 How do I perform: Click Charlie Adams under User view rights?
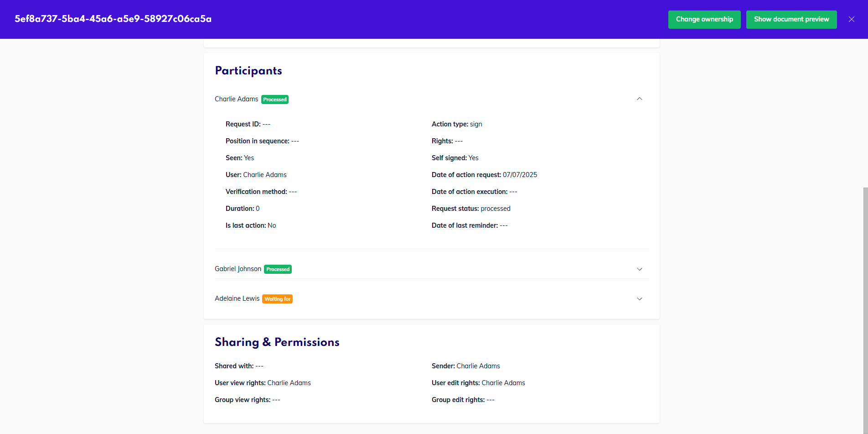(x=289, y=382)
